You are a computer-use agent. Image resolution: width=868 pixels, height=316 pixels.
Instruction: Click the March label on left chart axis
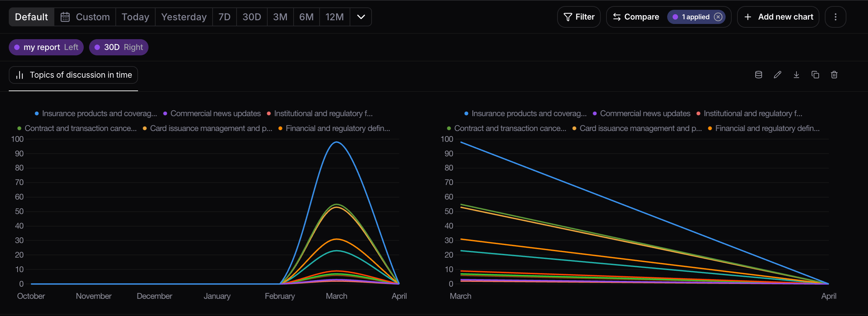click(x=336, y=296)
